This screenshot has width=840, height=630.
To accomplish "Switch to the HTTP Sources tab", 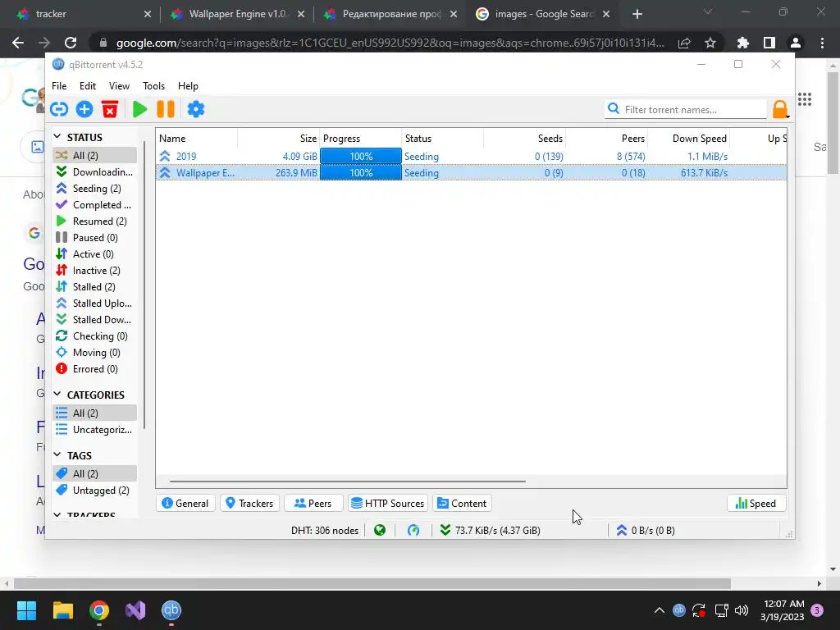I will pyautogui.click(x=388, y=504).
